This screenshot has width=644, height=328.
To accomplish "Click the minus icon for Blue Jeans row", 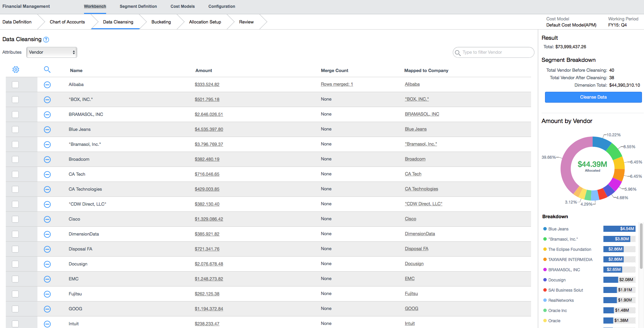I will [x=47, y=130].
